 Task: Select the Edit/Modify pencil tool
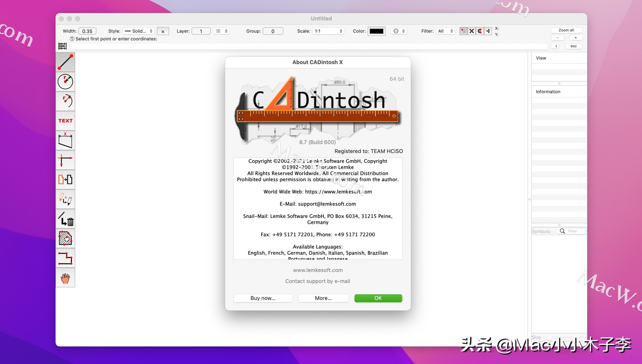65,199
